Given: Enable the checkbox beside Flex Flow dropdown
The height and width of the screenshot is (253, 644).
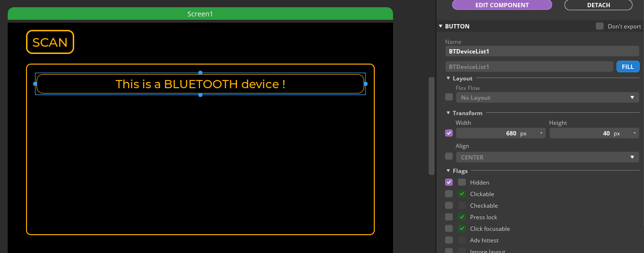Looking at the screenshot, I should 449,97.
